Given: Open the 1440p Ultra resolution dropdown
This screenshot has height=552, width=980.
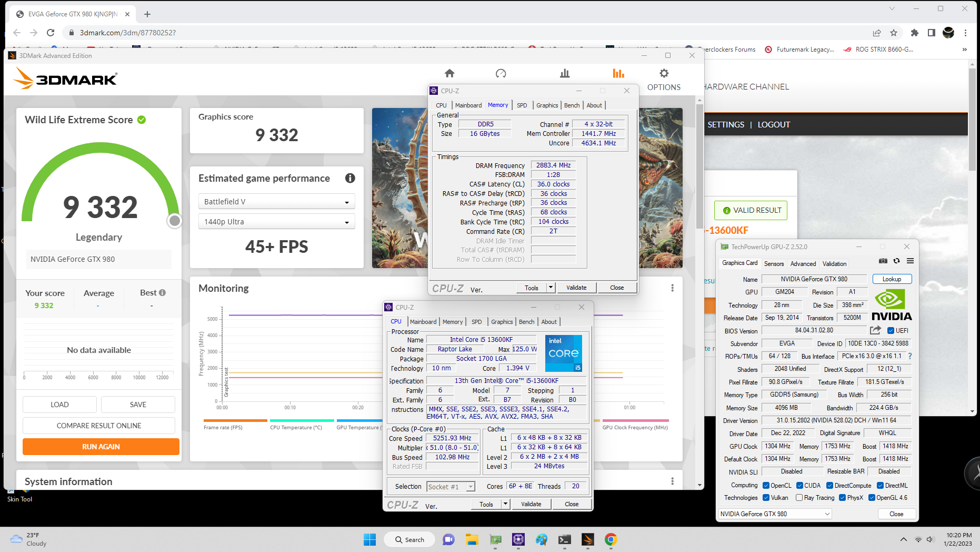Looking at the screenshot, I should (276, 222).
